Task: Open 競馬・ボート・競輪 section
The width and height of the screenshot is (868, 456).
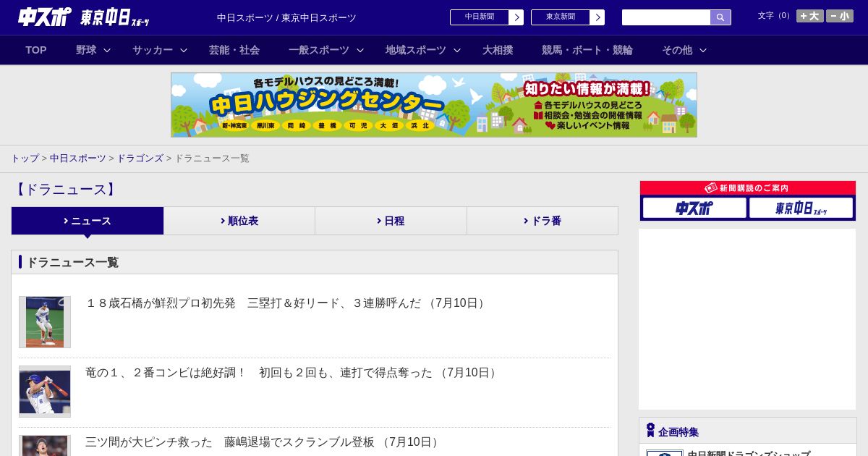Action: point(587,50)
